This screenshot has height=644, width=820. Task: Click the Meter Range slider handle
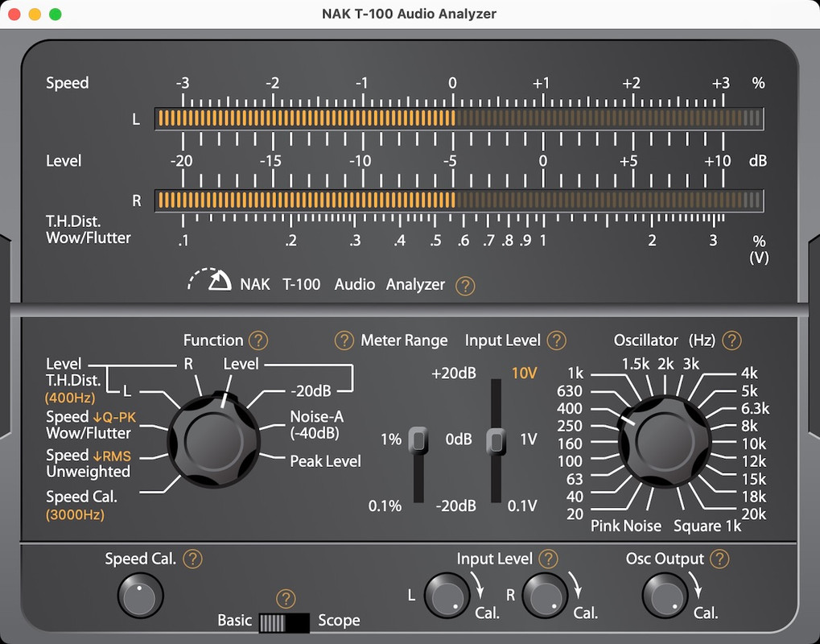tap(418, 440)
